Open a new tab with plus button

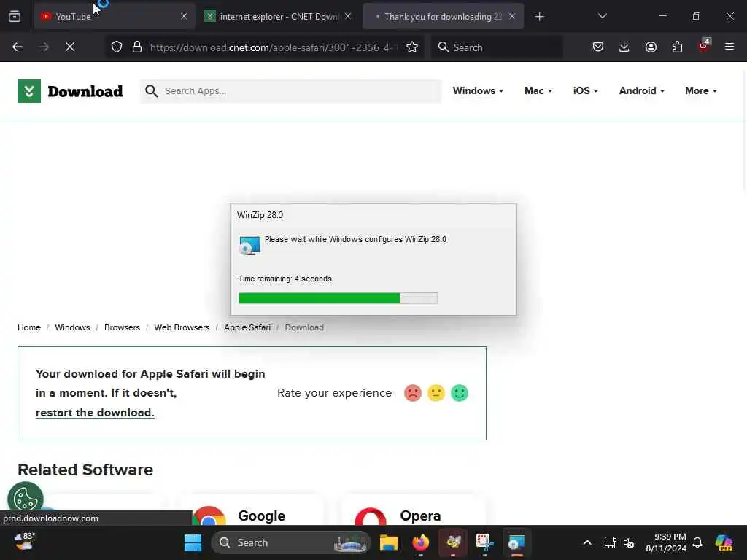[539, 17]
